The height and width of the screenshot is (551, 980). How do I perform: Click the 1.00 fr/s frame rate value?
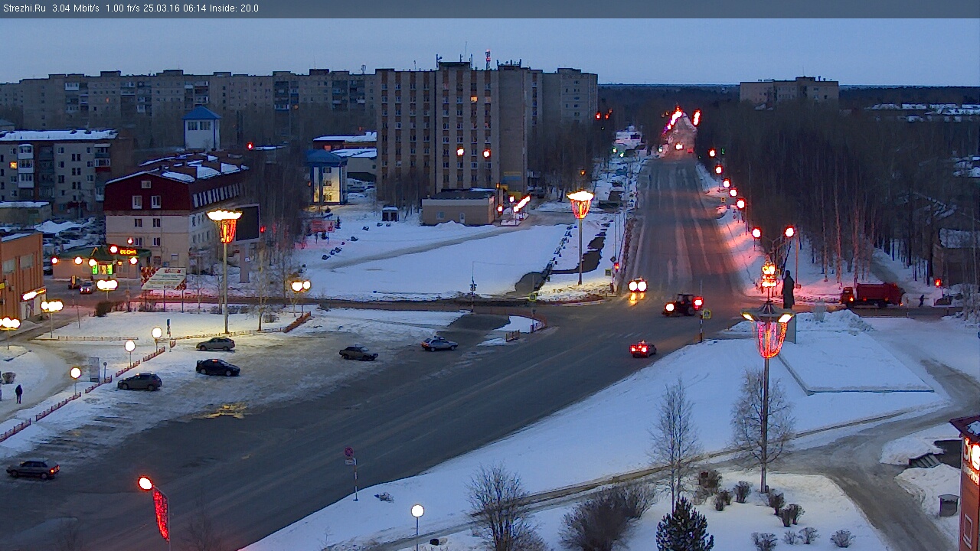[122, 8]
